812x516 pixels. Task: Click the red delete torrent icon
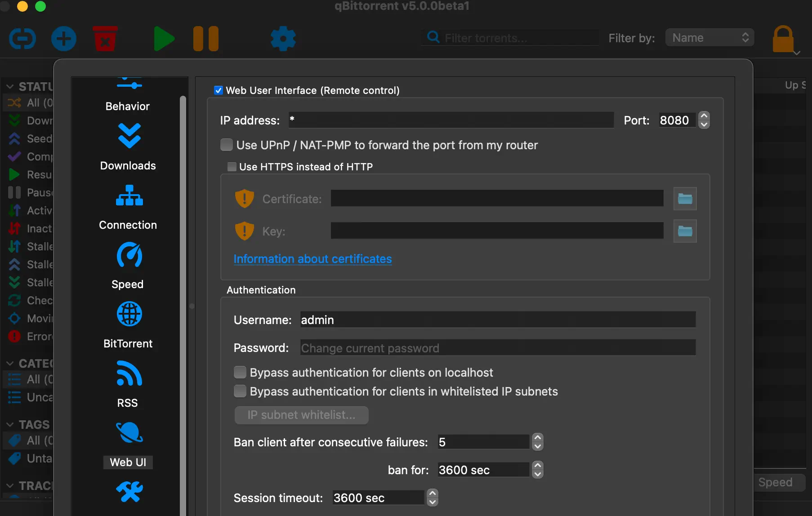105,39
